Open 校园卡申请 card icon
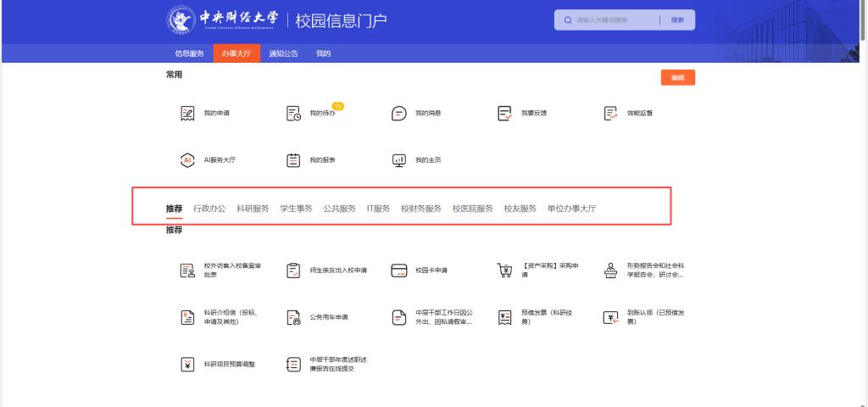 point(399,270)
